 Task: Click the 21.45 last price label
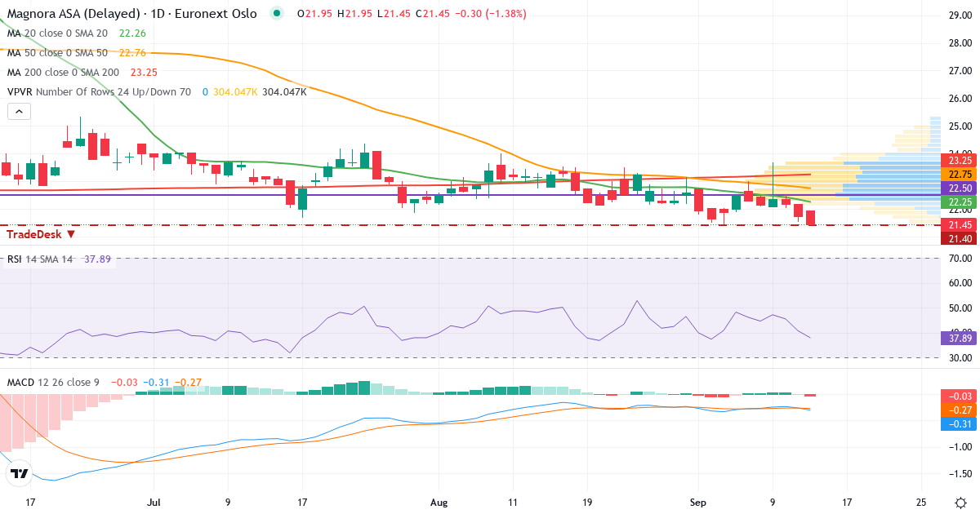[x=958, y=224]
